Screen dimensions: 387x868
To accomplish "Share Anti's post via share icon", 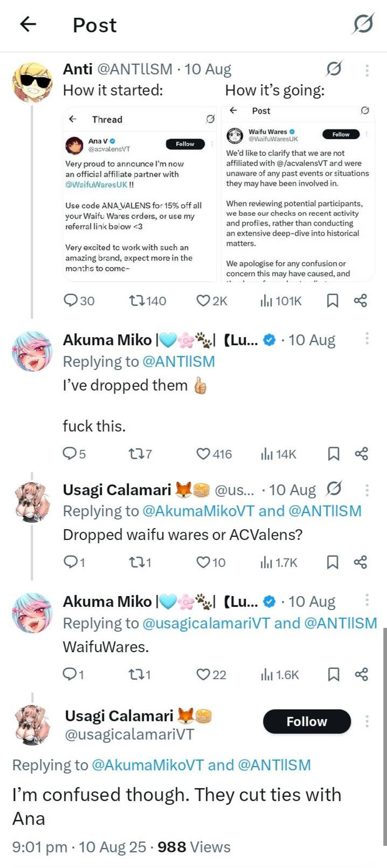I will [x=361, y=301].
